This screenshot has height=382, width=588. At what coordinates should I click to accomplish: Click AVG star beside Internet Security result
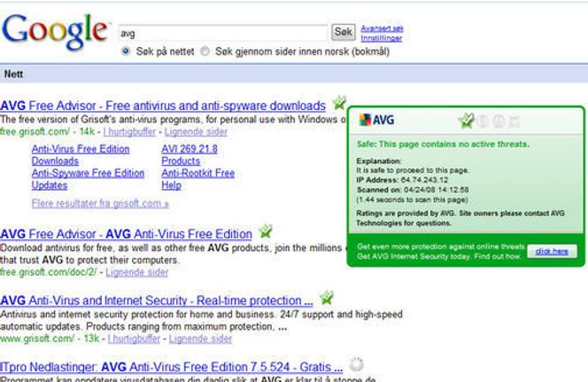click(x=327, y=298)
